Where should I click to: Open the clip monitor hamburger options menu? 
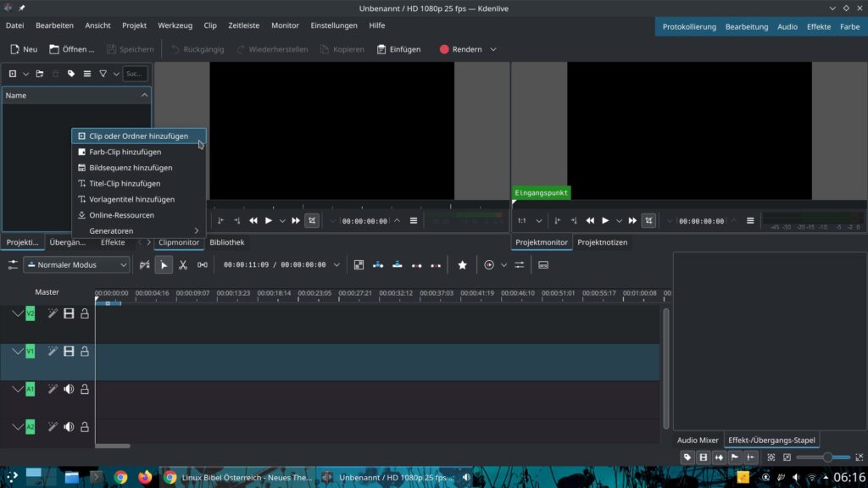(x=414, y=221)
